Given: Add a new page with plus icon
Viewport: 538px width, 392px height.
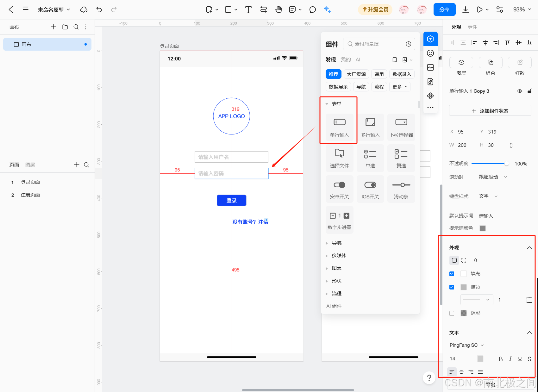Looking at the screenshot, I should (77, 165).
